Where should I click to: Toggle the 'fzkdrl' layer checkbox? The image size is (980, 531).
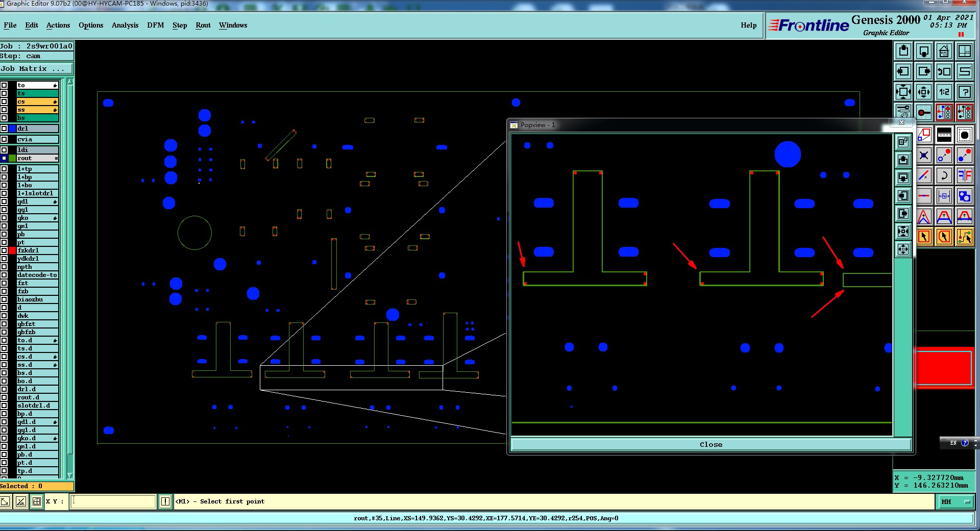(4, 250)
